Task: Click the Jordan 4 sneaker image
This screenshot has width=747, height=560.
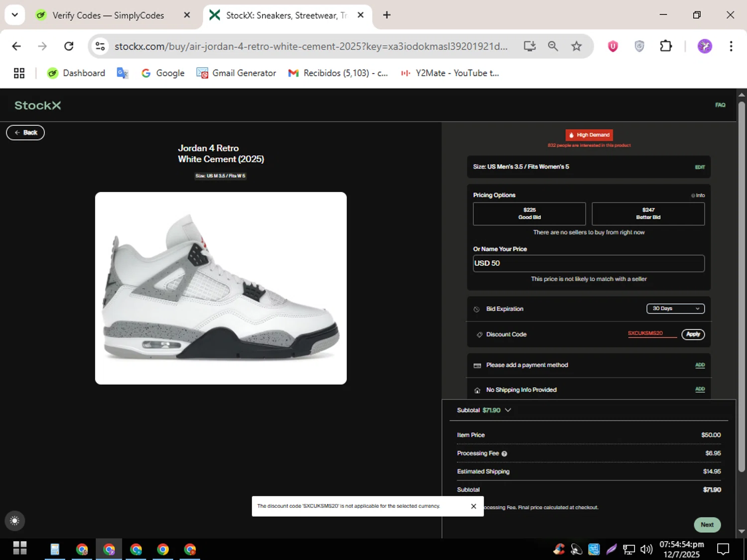Action: pyautogui.click(x=221, y=288)
